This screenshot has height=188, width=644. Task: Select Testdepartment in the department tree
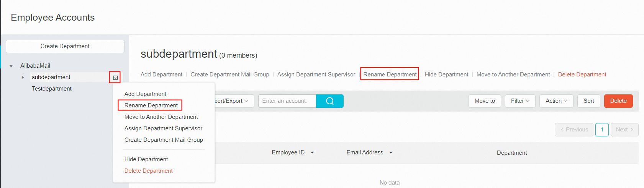click(52, 89)
